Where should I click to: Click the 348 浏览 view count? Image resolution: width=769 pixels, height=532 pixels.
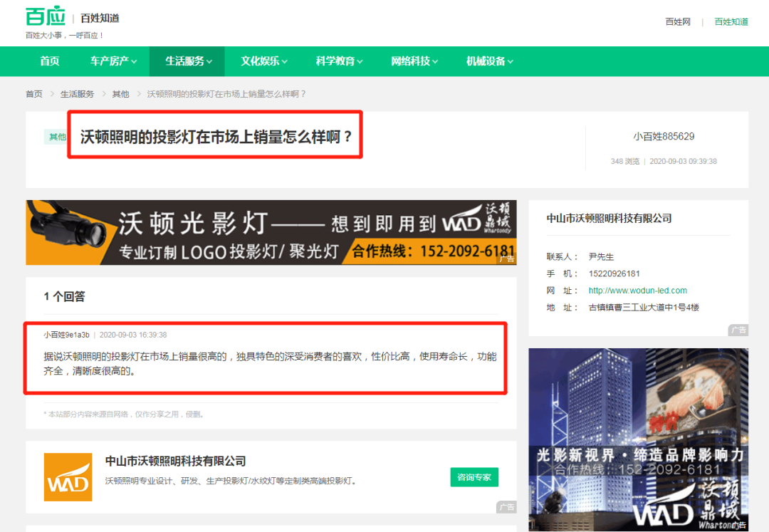(x=625, y=162)
